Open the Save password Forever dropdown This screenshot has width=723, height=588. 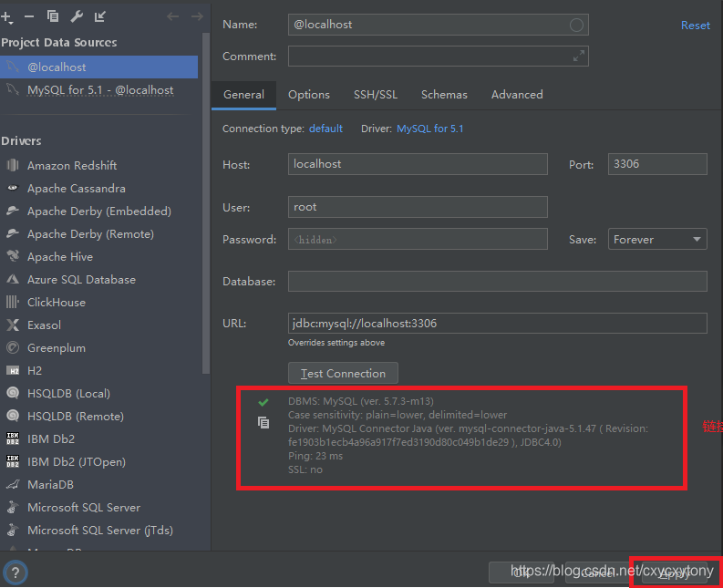tap(657, 240)
